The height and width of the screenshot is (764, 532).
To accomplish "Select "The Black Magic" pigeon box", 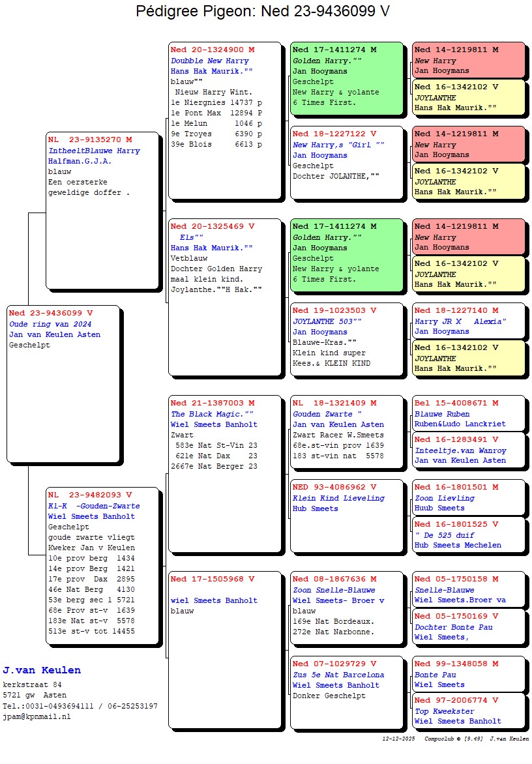I will tap(225, 473).
